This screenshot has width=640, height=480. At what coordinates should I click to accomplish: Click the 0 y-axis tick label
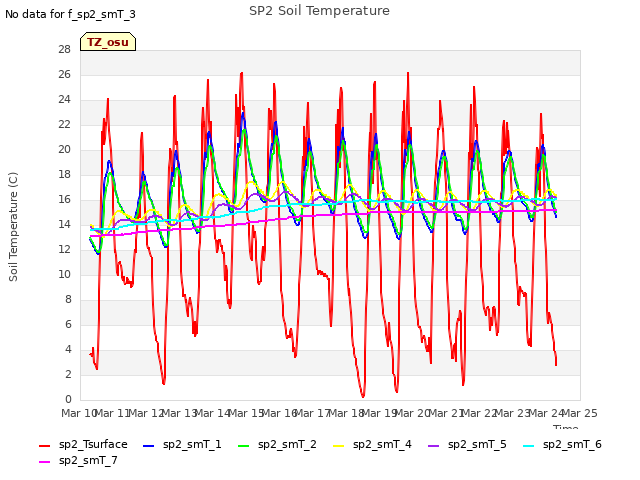click(68, 399)
